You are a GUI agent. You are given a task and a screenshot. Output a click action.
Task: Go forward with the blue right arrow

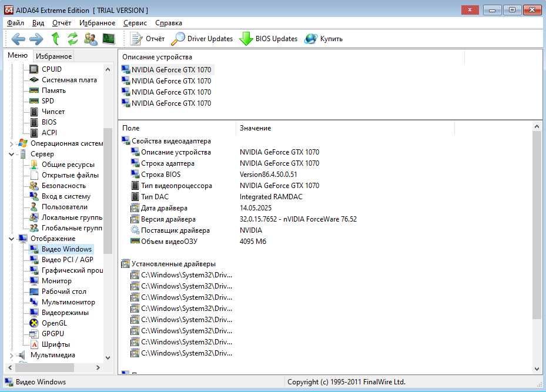[36, 39]
